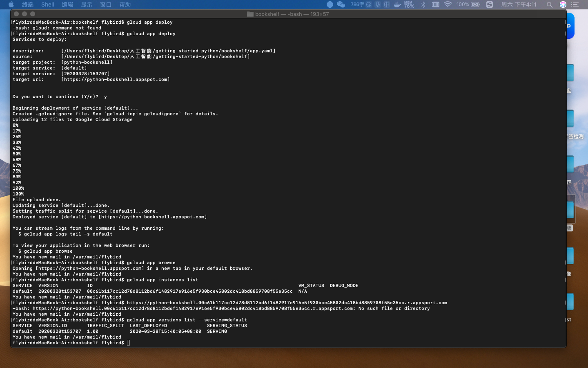Click target url python-bookshell.appspot.com

point(116,79)
